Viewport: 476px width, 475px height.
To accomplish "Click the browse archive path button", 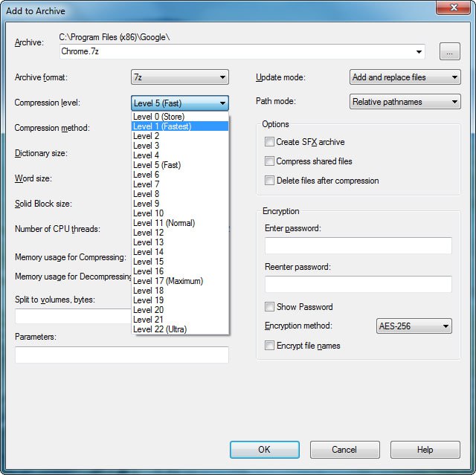I will point(449,52).
